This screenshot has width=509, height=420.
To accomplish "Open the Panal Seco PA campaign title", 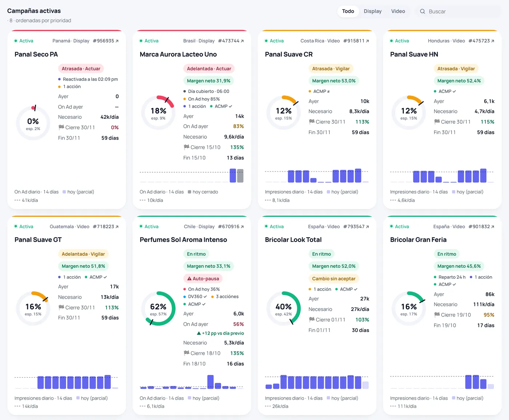I will tap(36, 54).
